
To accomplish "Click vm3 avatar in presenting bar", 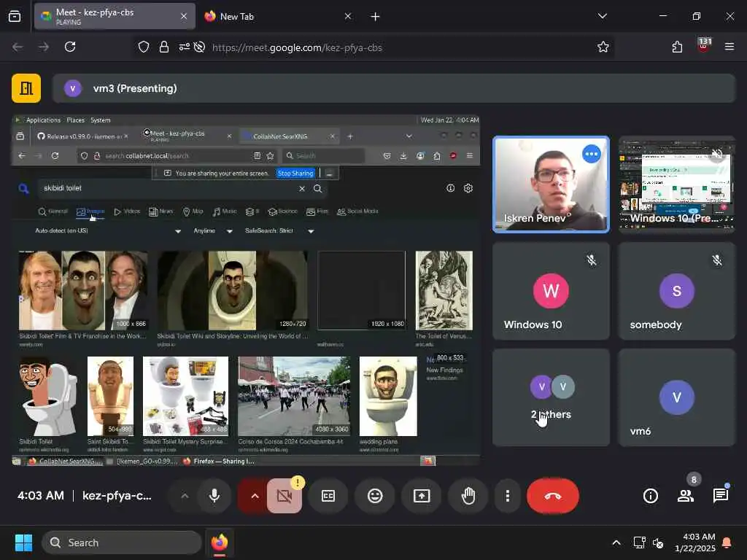I will pos(73,88).
